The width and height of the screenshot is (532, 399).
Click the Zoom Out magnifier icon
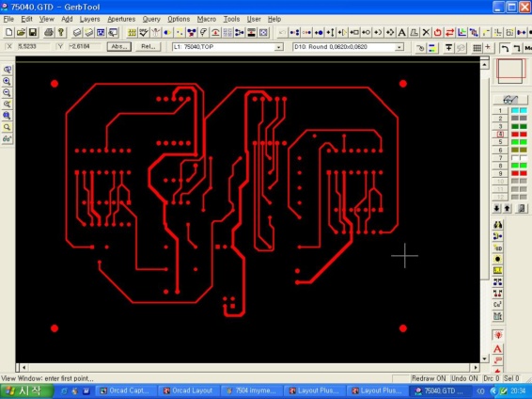coord(7,93)
